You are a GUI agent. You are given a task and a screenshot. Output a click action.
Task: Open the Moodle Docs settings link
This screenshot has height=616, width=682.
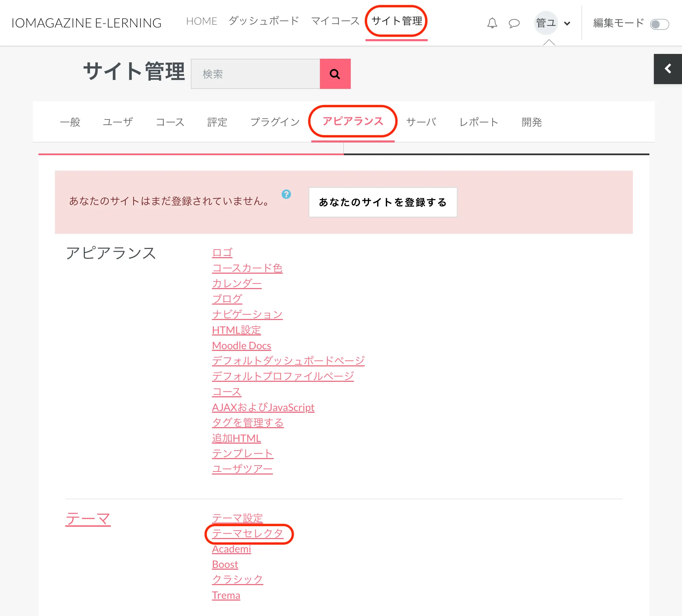pos(241,346)
